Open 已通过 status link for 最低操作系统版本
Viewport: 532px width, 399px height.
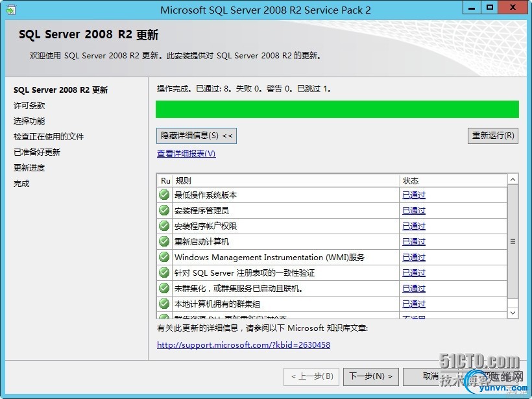[413, 195]
